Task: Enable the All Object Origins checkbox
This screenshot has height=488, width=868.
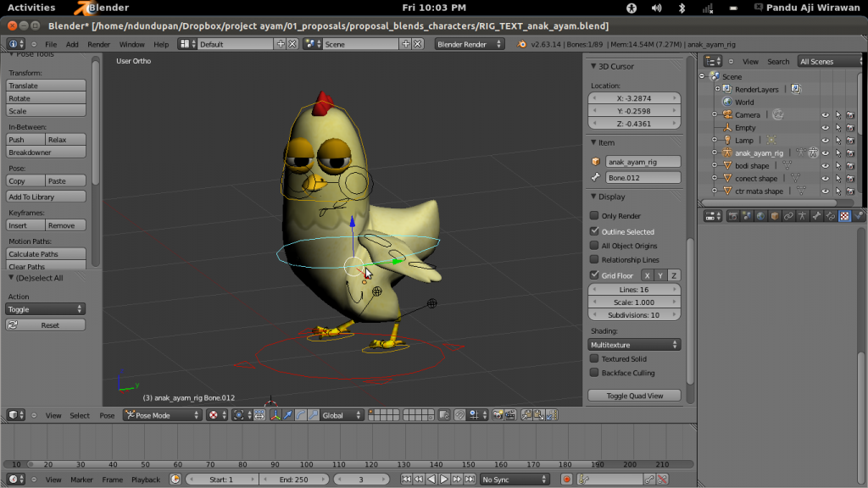Action: [x=594, y=245]
